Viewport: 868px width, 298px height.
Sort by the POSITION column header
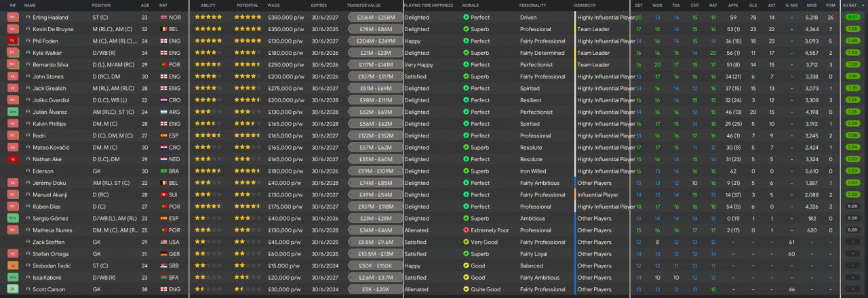click(x=102, y=5)
